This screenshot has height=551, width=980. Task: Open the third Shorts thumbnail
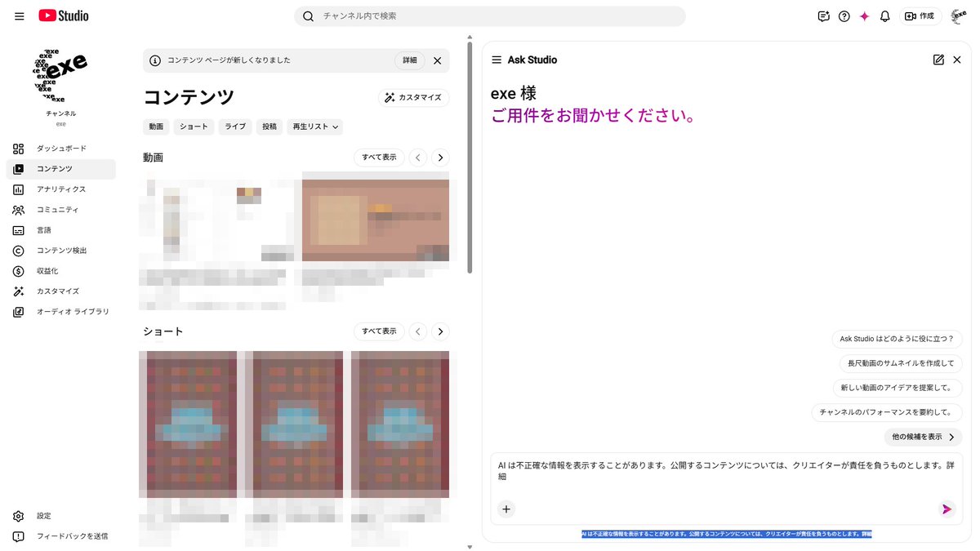(400, 424)
